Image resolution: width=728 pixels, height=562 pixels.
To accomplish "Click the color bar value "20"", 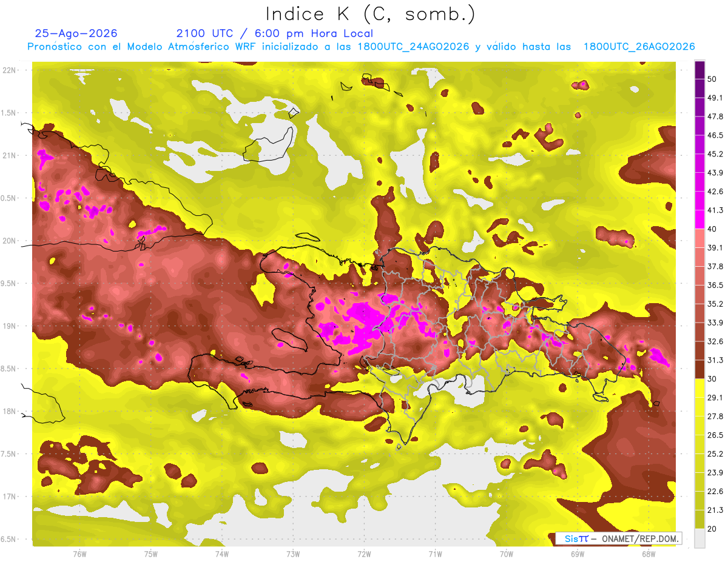I will [712, 529].
